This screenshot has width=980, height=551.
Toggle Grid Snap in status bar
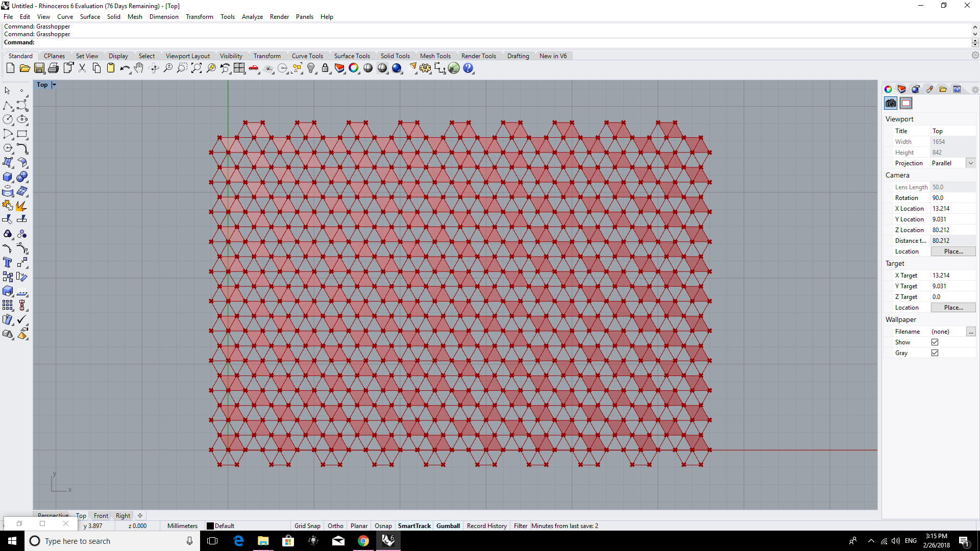(307, 526)
